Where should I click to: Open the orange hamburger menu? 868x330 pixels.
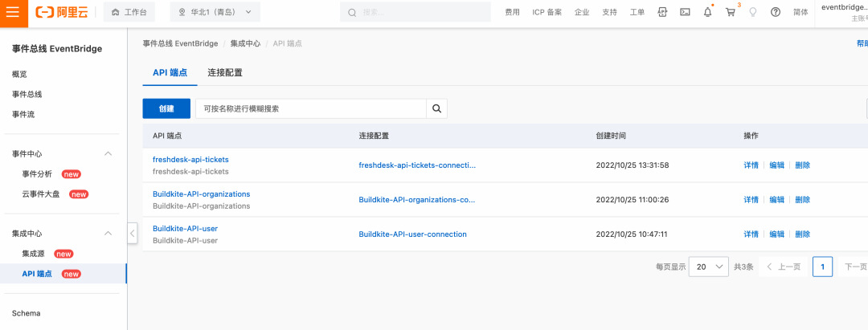coord(14,12)
